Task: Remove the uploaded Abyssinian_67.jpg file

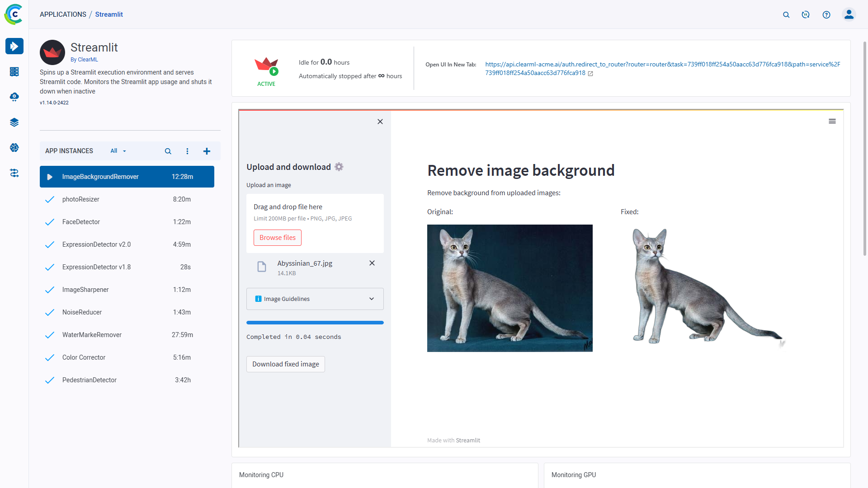Action: (372, 263)
